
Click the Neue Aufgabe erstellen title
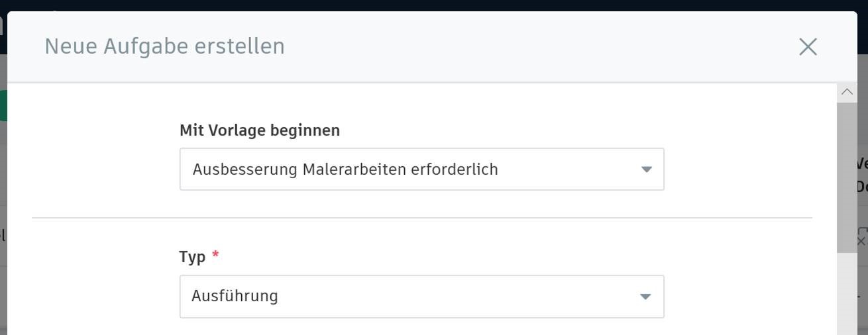tap(164, 46)
